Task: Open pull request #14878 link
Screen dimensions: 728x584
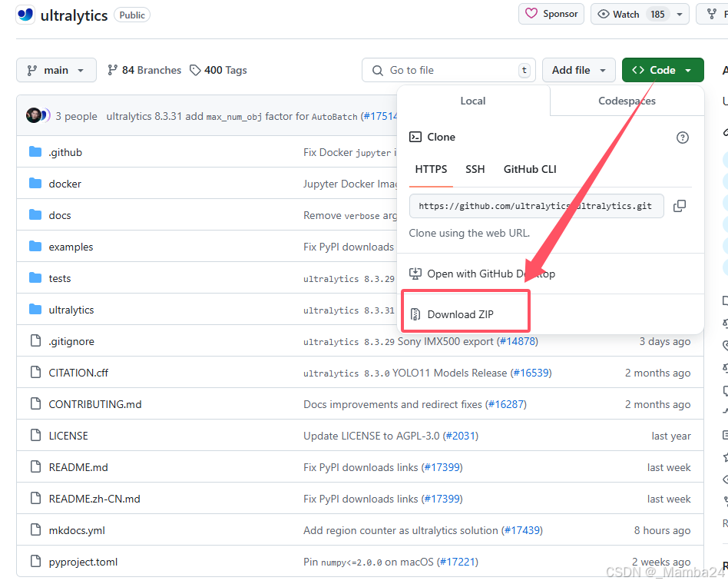Action: (x=518, y=341)
